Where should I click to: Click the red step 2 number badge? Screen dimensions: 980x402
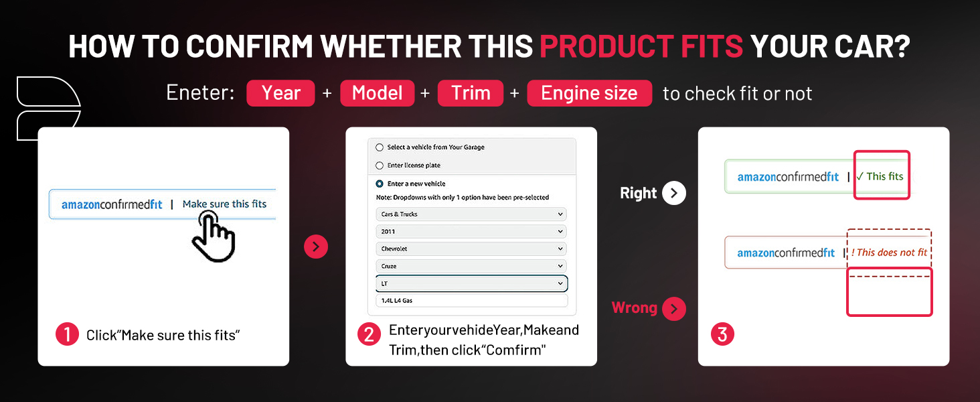click(x=369, y=334)
